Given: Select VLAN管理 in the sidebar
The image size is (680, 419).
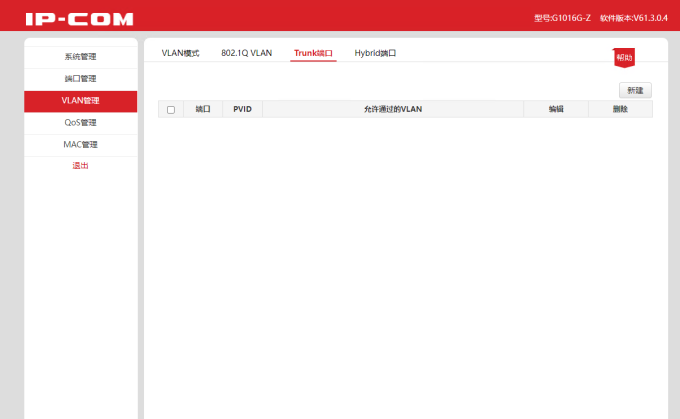Looking at the screenshot, I should (81, 101).
